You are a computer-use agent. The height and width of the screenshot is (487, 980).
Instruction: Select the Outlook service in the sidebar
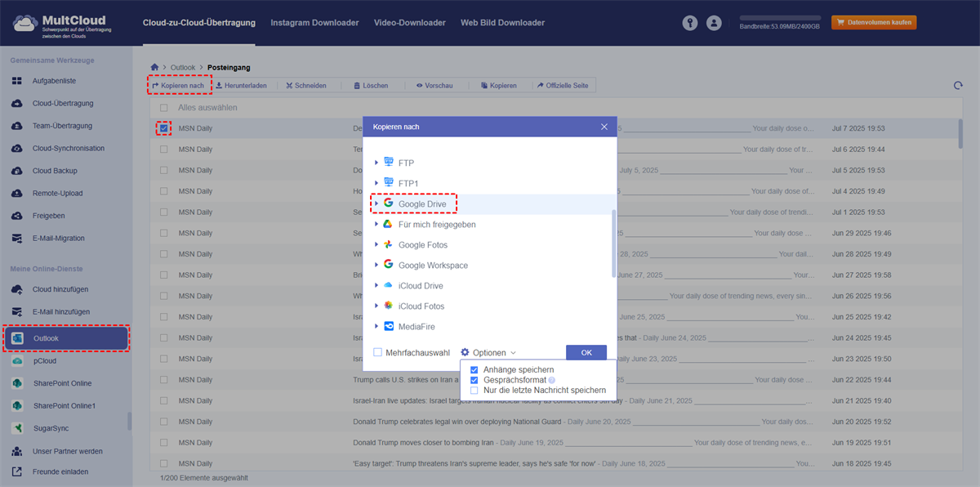[x=66, y=338]
